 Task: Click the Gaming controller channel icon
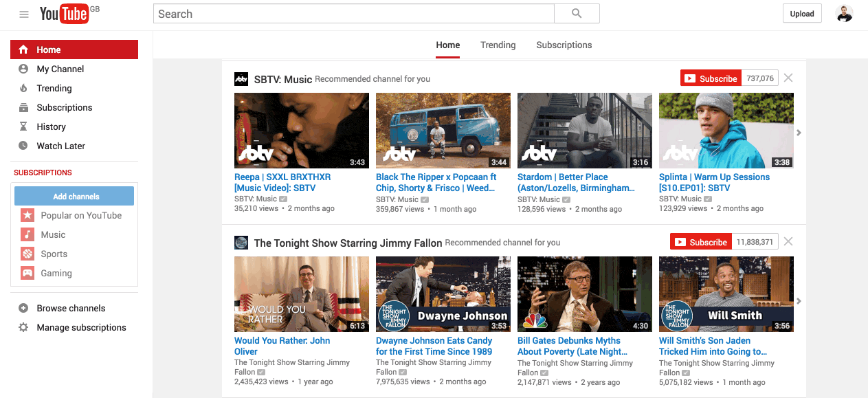[x=27, y=273]
